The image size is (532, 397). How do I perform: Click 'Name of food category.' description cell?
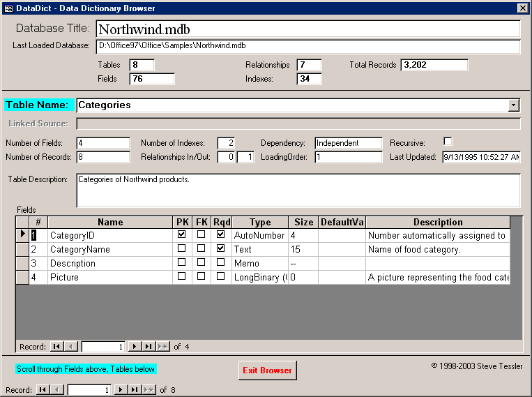[x=438, y=249]
